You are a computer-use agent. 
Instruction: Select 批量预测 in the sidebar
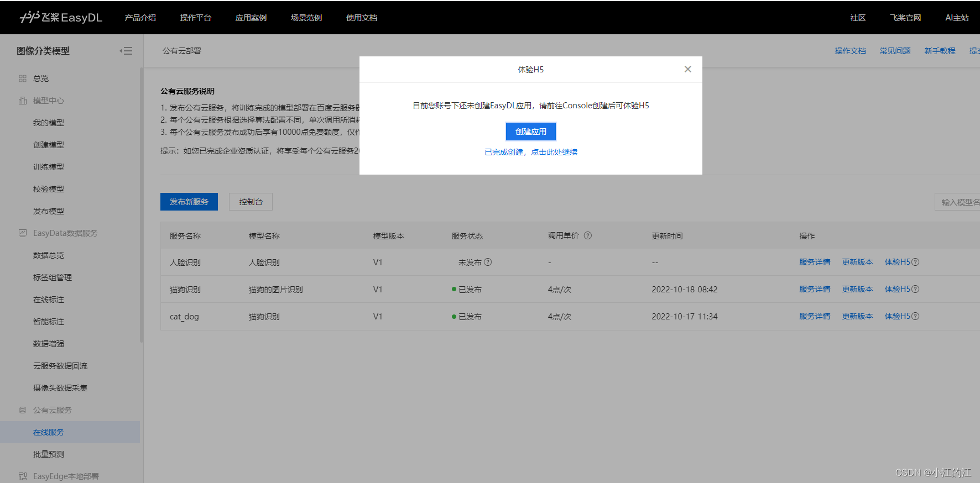pos(49,454)
